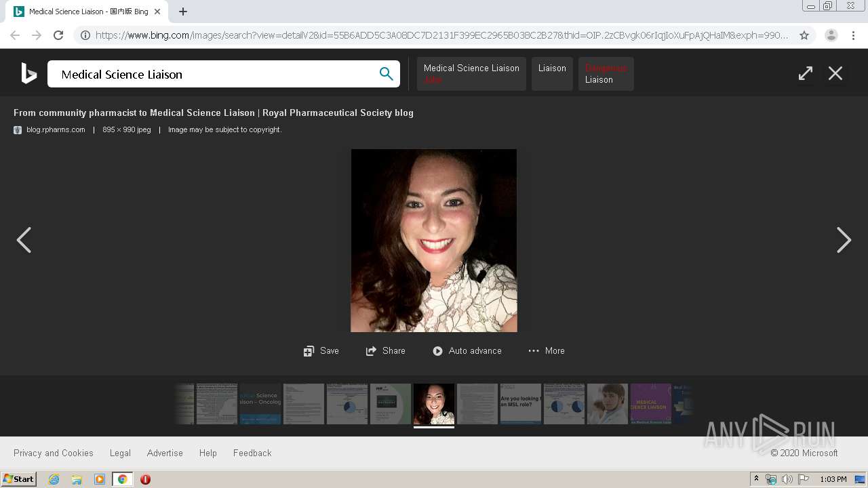The height and width of the screenshot is (488, 868).
Task: View site information icon in address bar
Action: pyautogui.click(x=85, y=35)
